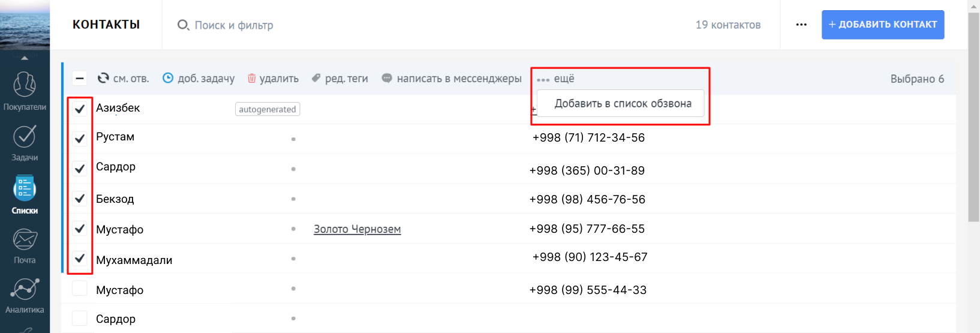This screenshot has width=980, height=333.
Task: Click the Поиск и фильтр search field
Action: (234, 25)
